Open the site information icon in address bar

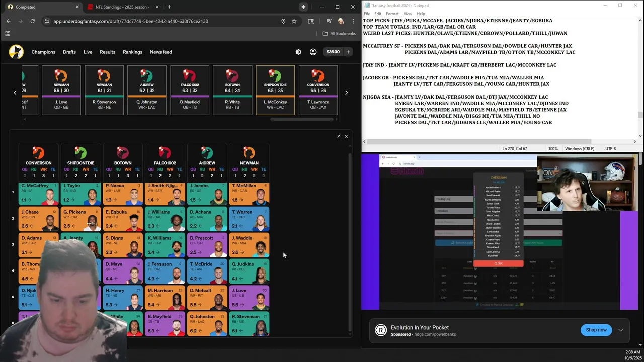pyautogui.click(x=47, y=21)
